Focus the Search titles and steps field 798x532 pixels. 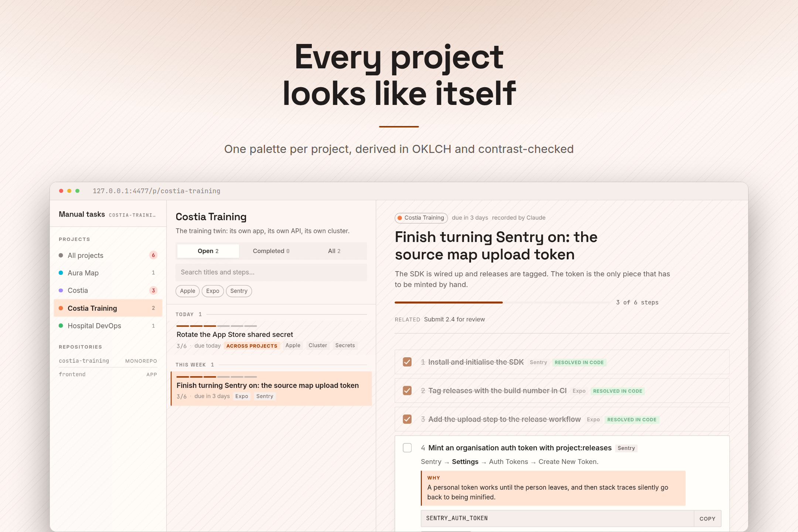coord(271,272)
